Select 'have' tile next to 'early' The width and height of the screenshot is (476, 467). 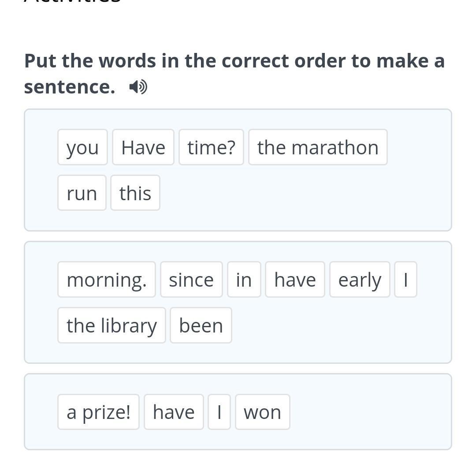click(x=295, y=280)
